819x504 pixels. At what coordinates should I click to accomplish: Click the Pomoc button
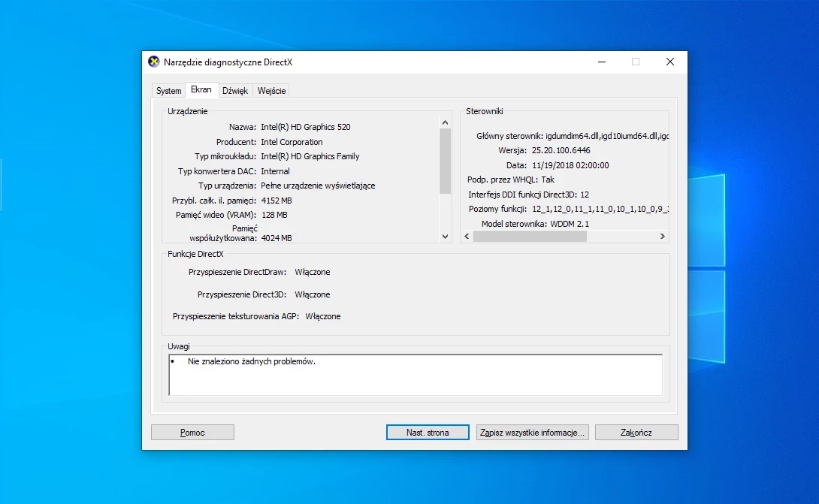click(192, 433)
